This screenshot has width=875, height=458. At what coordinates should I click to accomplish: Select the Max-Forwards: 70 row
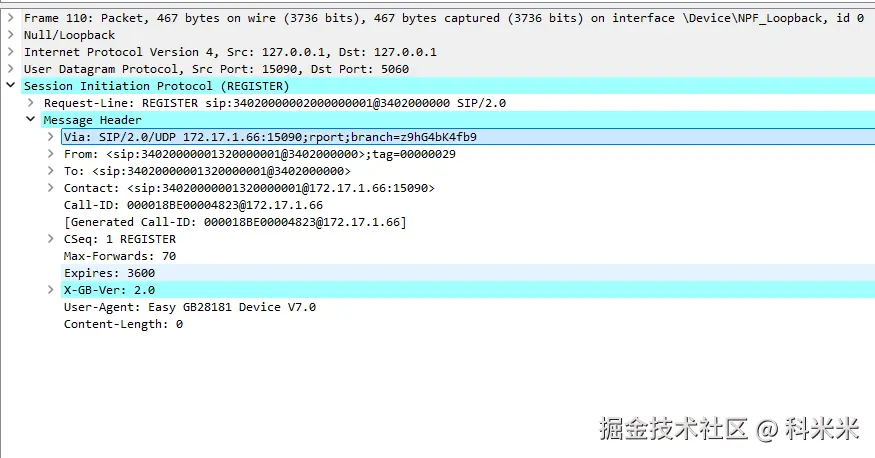click(468, 256)
